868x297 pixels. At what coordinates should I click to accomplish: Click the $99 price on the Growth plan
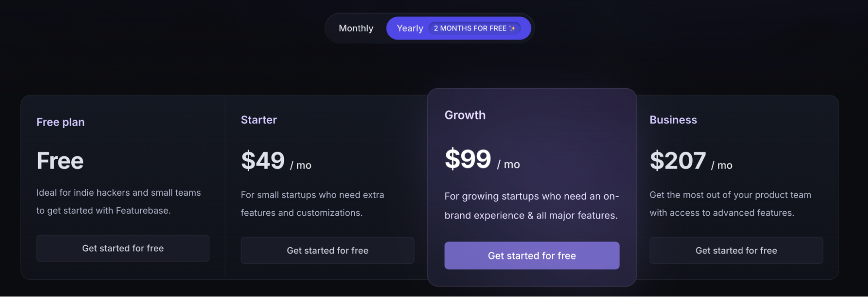(468, 158)
